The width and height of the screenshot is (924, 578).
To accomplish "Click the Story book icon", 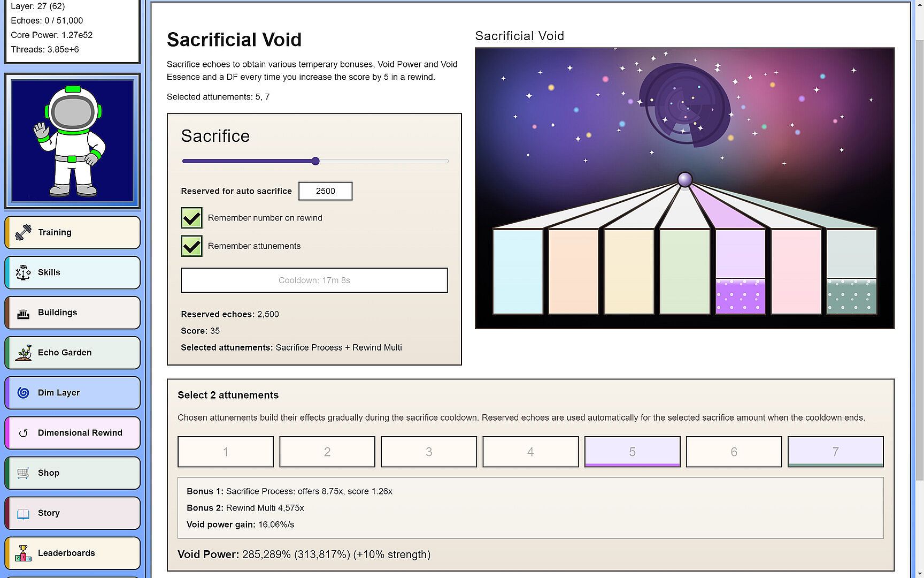I will (x=23, y=514).
